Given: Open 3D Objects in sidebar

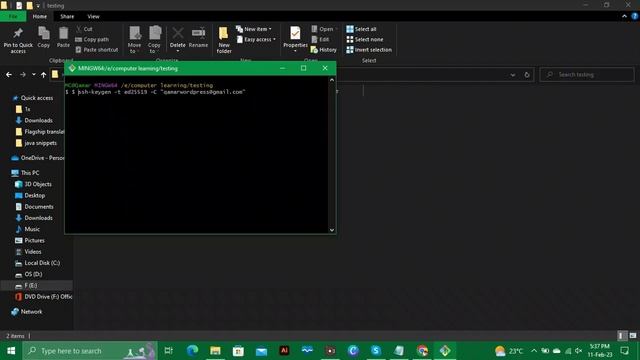Looking at the screenshot, I should coord(33,184).
